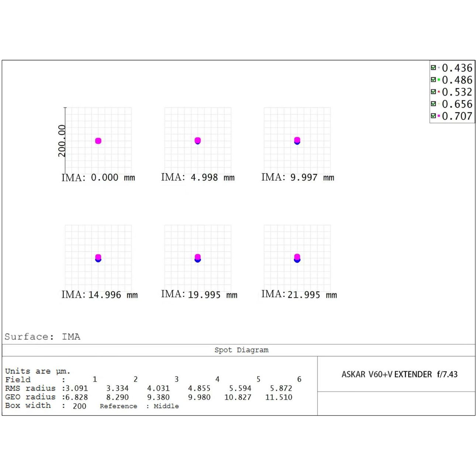
Task: Click the green marker beside 0.486
Action: coord(439,80)
